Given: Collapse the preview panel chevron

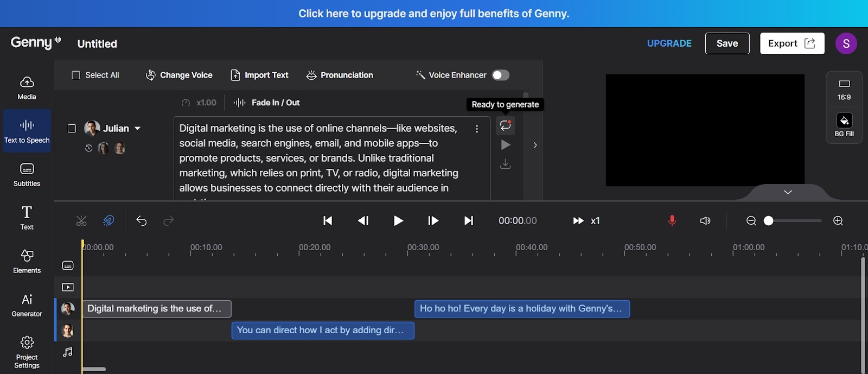Looking at the screenshot, I should click(x=788, y=192).
